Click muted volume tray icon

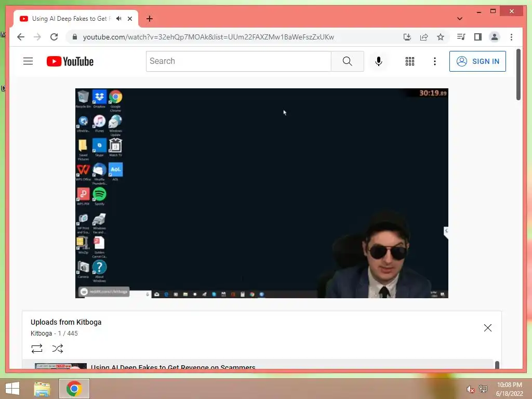pos(470,390)
